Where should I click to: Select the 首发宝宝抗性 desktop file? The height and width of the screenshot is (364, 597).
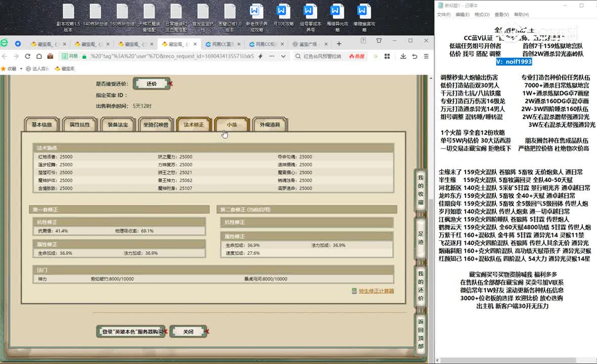[x=203, y=18]
